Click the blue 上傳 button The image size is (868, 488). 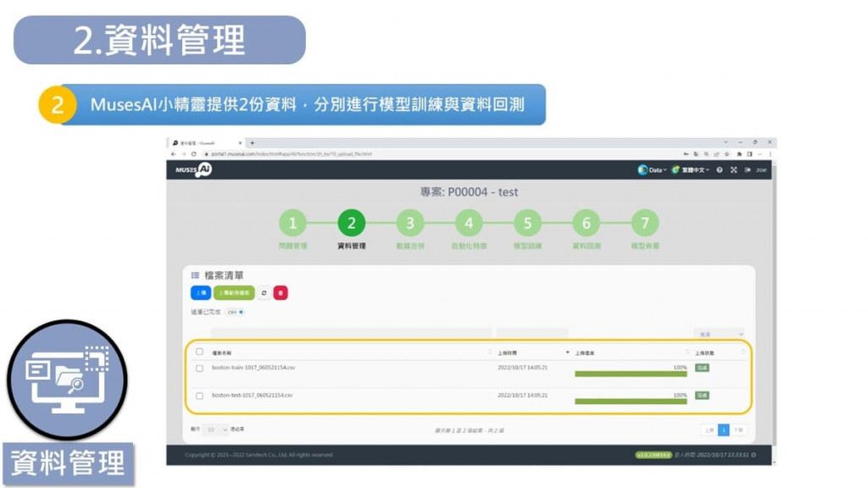(200, 292)
